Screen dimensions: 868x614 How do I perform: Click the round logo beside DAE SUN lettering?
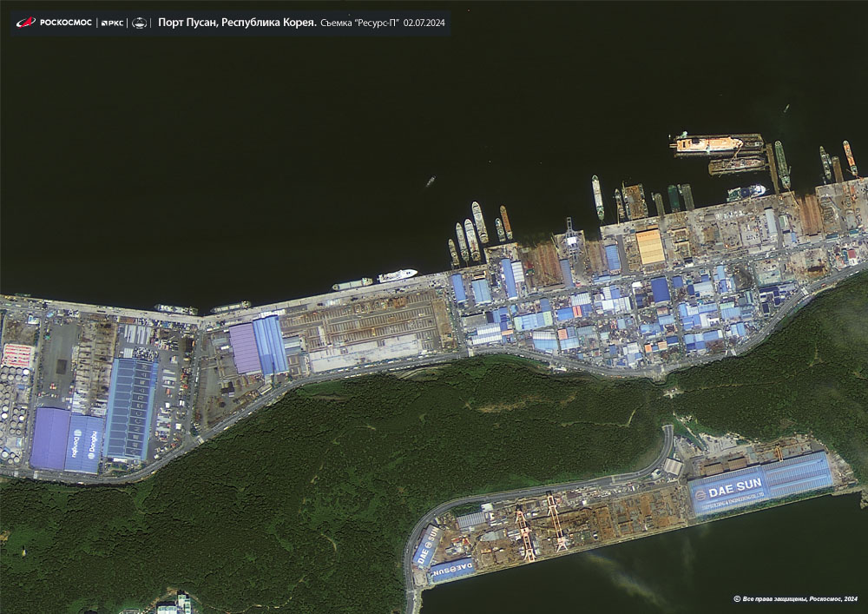tap(700, 492)
